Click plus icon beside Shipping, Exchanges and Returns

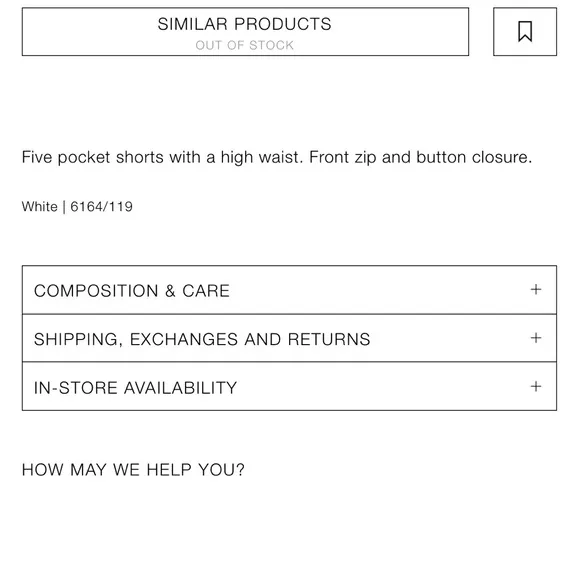tap(536, 338)
